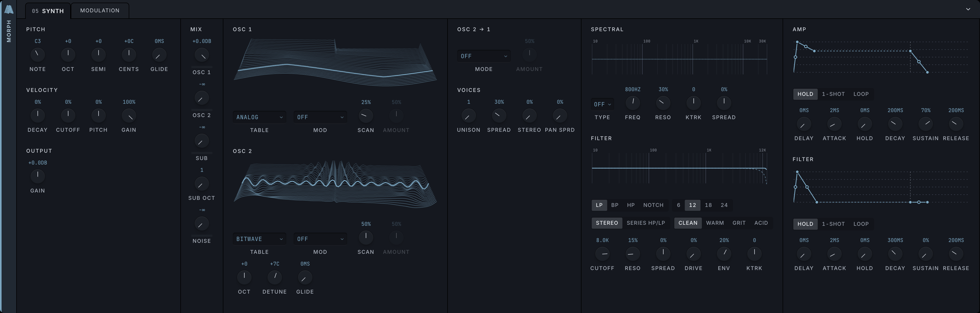The width and height of the screenshot is (980, 313).
Task: Set filter slope to 18
Action: (x=708, y=205)
